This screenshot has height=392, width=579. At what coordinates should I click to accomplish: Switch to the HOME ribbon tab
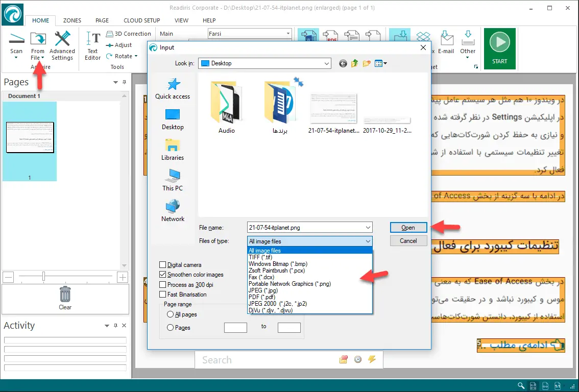tap(41, 20)
